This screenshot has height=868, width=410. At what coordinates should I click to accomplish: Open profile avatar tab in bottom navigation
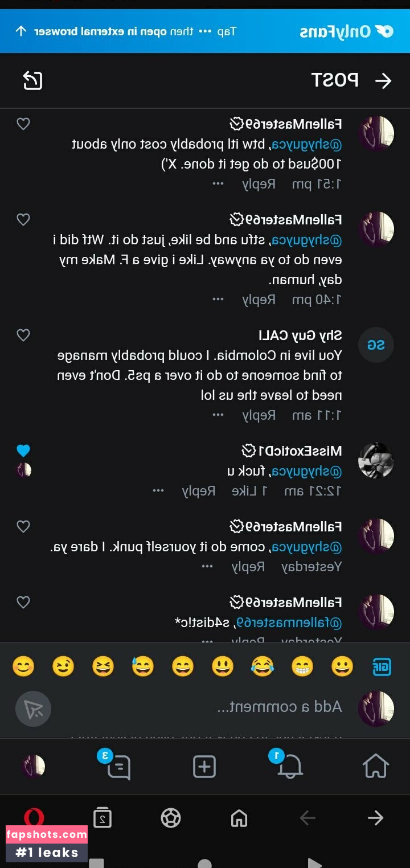(33, 767)
